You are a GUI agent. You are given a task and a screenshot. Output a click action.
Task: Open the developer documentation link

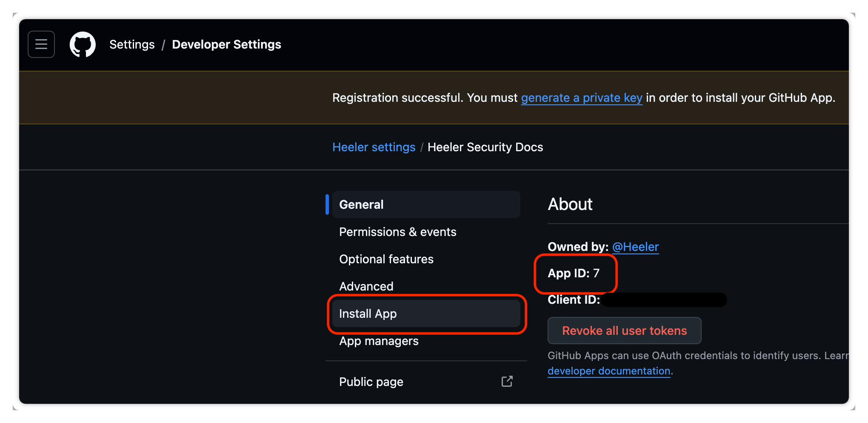click(x=609, y=371)
